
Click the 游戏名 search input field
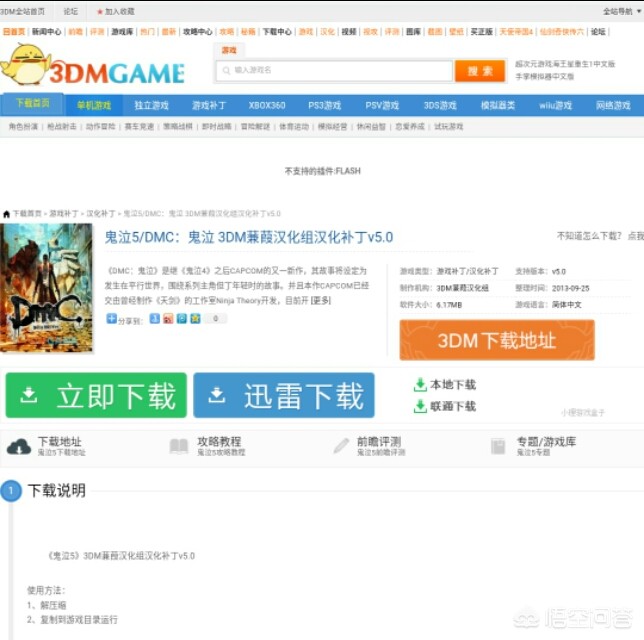(334, 71)
